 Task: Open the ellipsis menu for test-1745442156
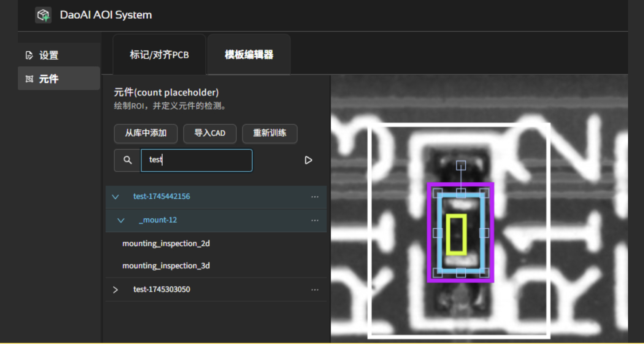click(x=315, y=197)
